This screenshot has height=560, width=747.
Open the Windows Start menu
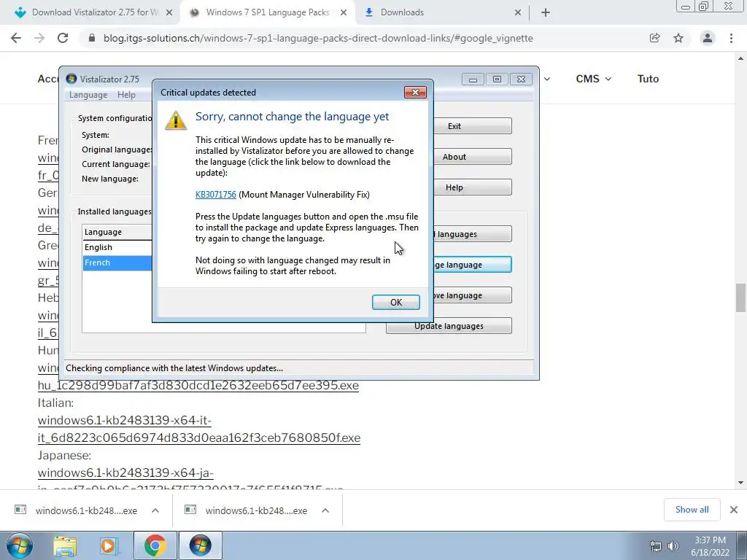(x=20, y=545)
